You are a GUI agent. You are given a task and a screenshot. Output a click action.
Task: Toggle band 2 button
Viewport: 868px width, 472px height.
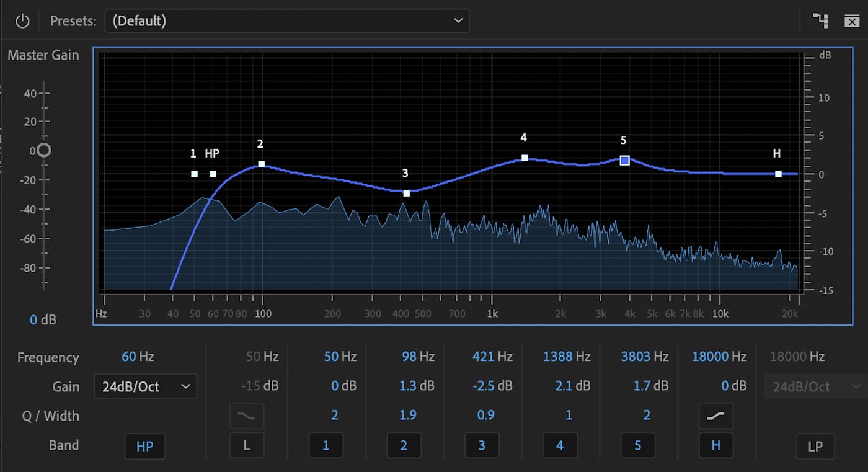point(404,445)
